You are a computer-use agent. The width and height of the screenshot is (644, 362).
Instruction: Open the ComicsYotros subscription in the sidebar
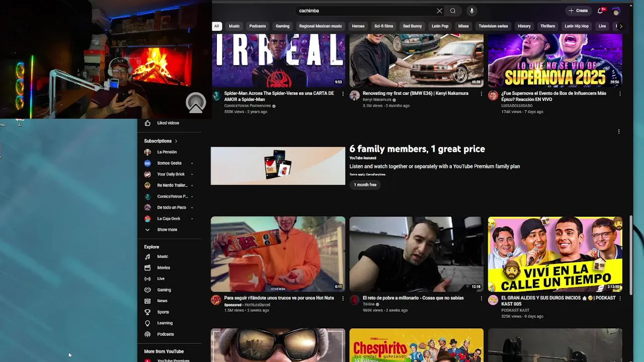tap(172, 197)
